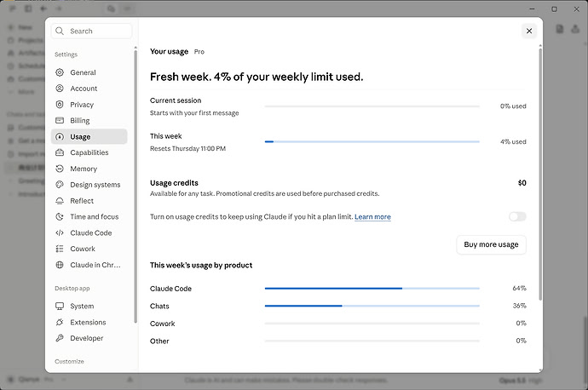This screenshot has width=588, height=390.
Task: Open Extensions via plug icon
Action: click(60, 322)
